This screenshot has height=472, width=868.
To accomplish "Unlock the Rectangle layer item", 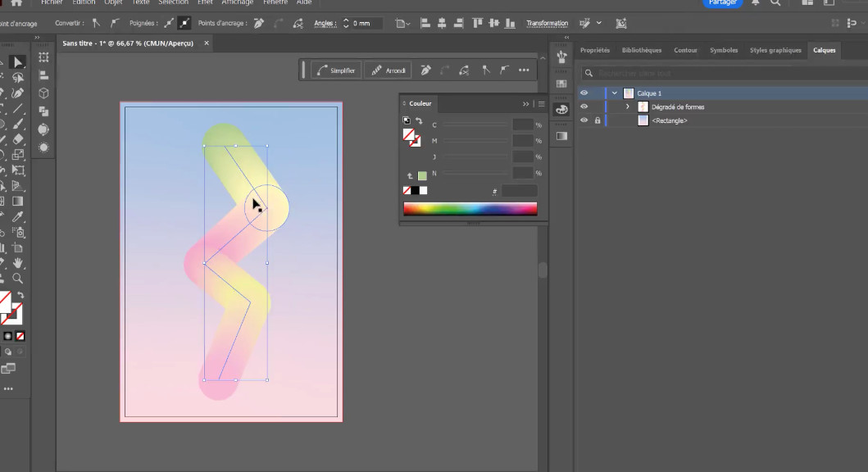I will [598, 120].
